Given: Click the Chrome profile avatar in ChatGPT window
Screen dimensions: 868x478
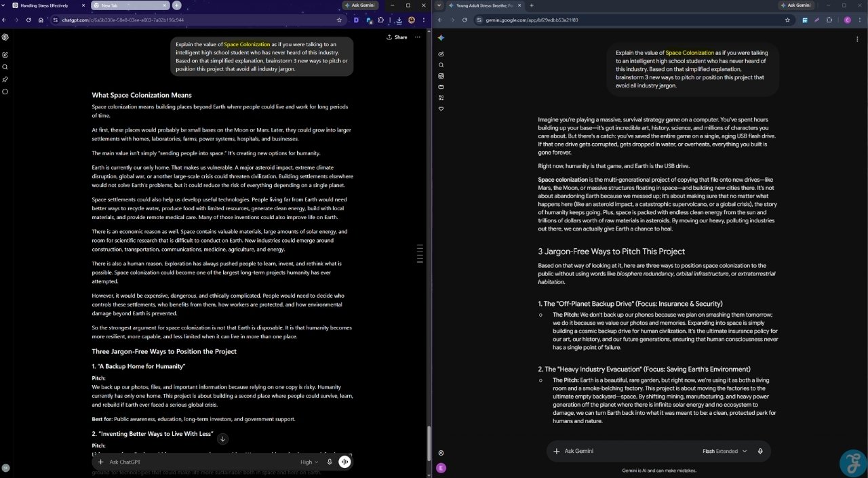Looking at the screenshot, I should (x=412, y=20).
